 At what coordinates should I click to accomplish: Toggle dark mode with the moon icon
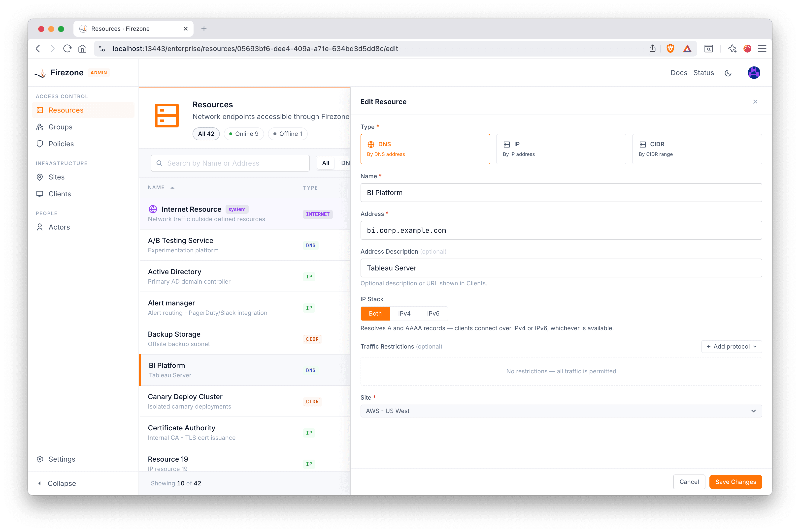coord(728,73)
